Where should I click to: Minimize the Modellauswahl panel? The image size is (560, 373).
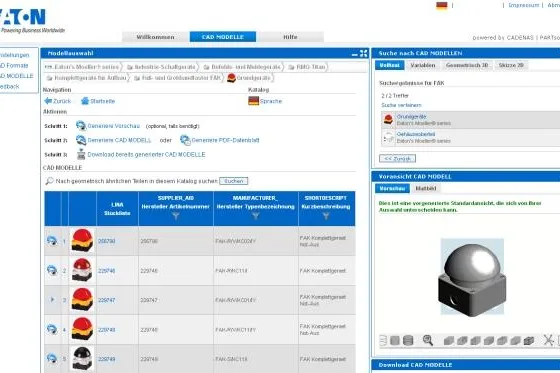pos(355,55)
